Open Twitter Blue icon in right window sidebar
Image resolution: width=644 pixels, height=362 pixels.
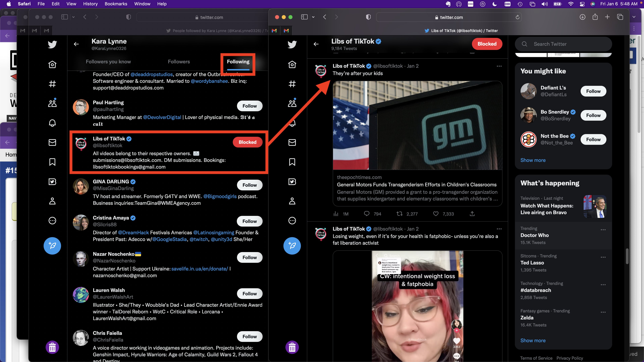[292, 182]
